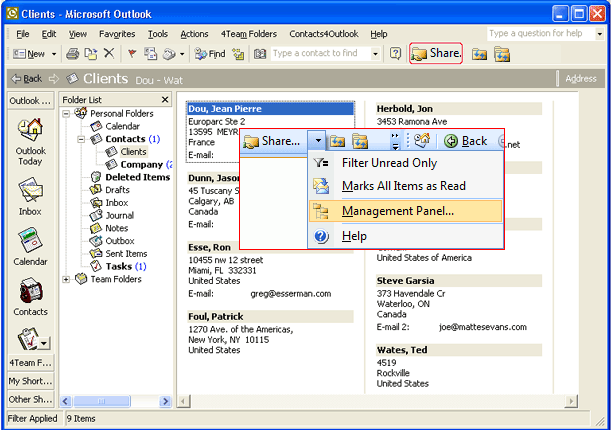Select Journal folder in Folder List

119,215
